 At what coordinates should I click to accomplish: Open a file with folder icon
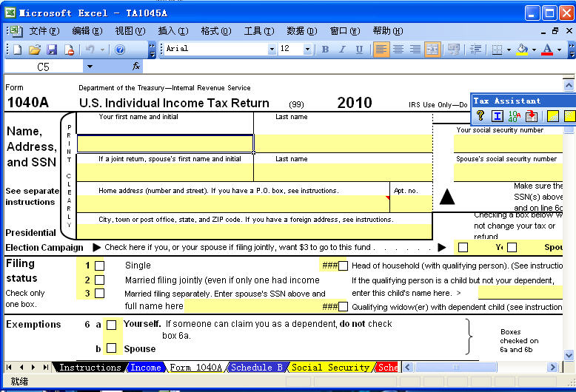point(35,50)
